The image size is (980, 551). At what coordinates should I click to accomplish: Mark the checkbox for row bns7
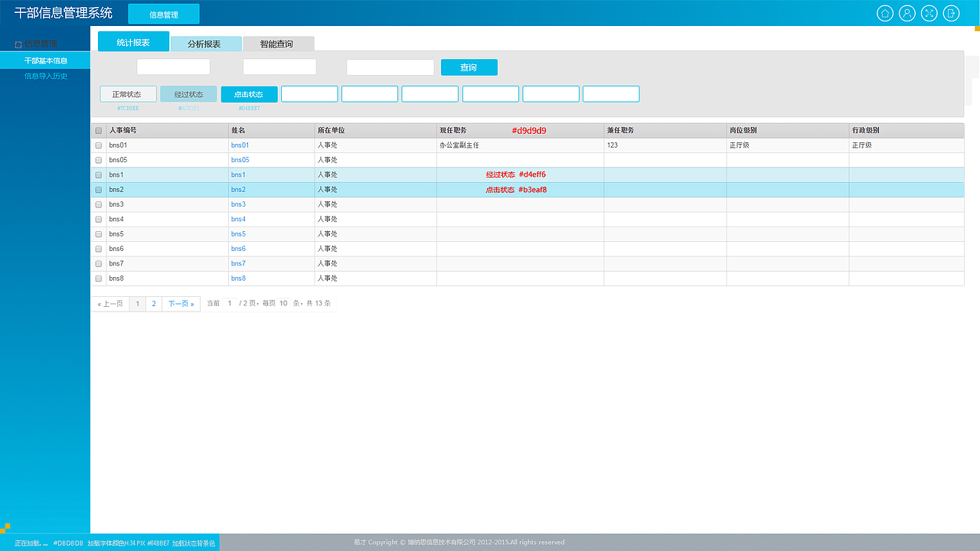(x=98, y=264)
